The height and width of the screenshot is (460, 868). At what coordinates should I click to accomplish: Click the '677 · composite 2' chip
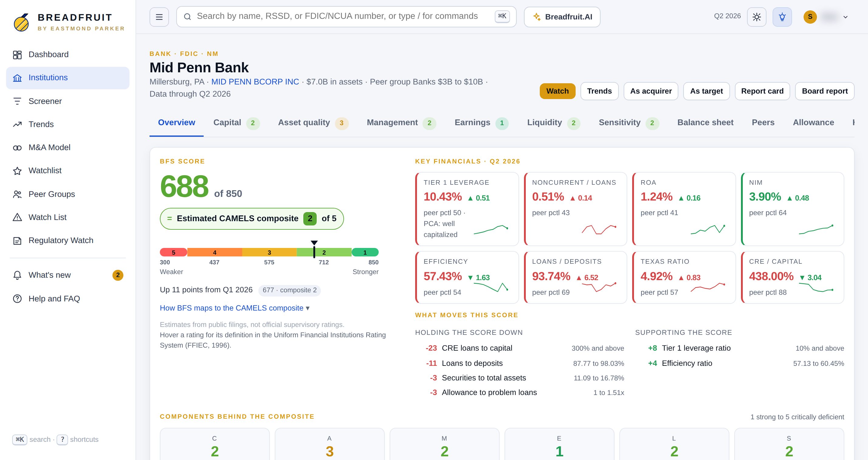click(x=289, y=290)
